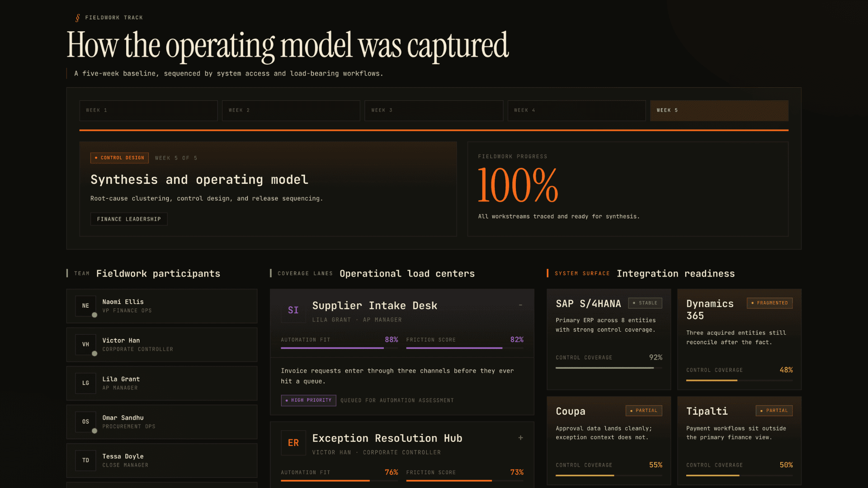Collapse the Supplier Intake Desk card
Image resolution: width=868 pixels, height=488 pixels.
pos(520,305)
